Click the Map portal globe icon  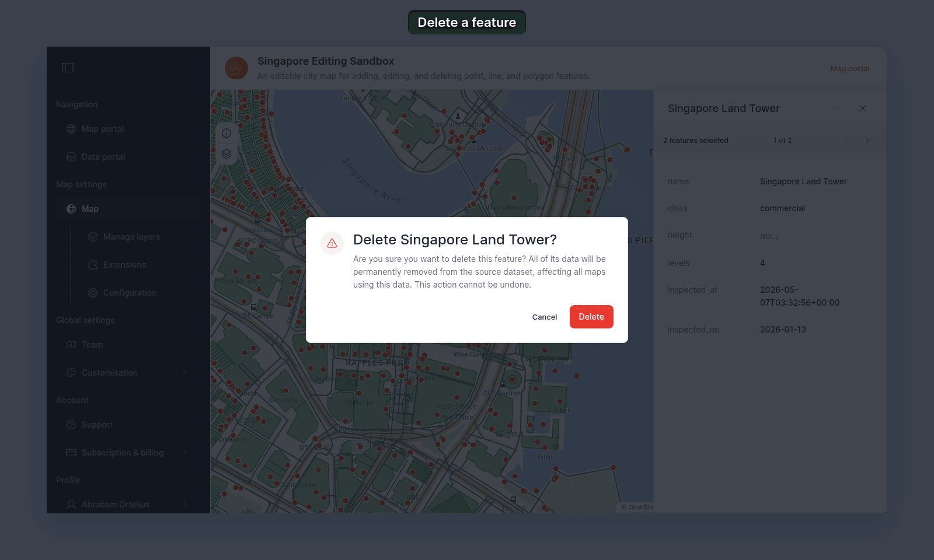pyautogui.click(x=71, y=129)
